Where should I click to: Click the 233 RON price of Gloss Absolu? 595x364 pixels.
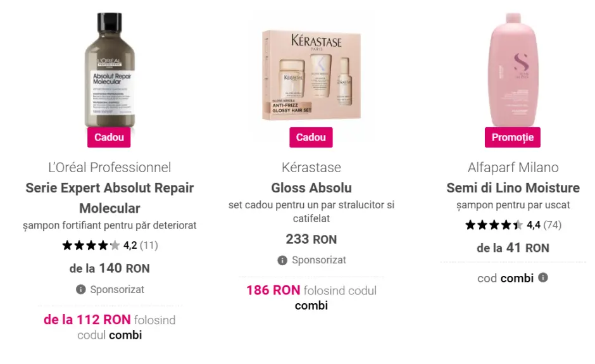click(x=311, y=239)
